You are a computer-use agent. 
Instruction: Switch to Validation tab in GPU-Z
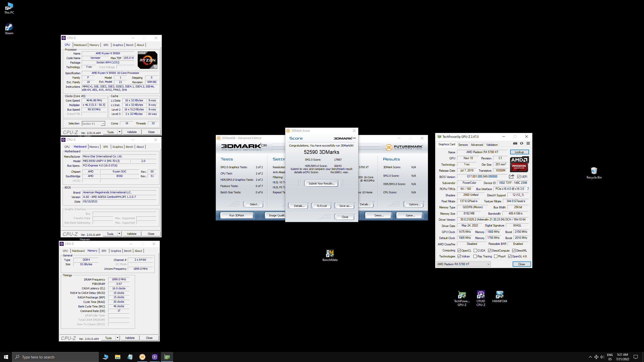pos(492,145)
